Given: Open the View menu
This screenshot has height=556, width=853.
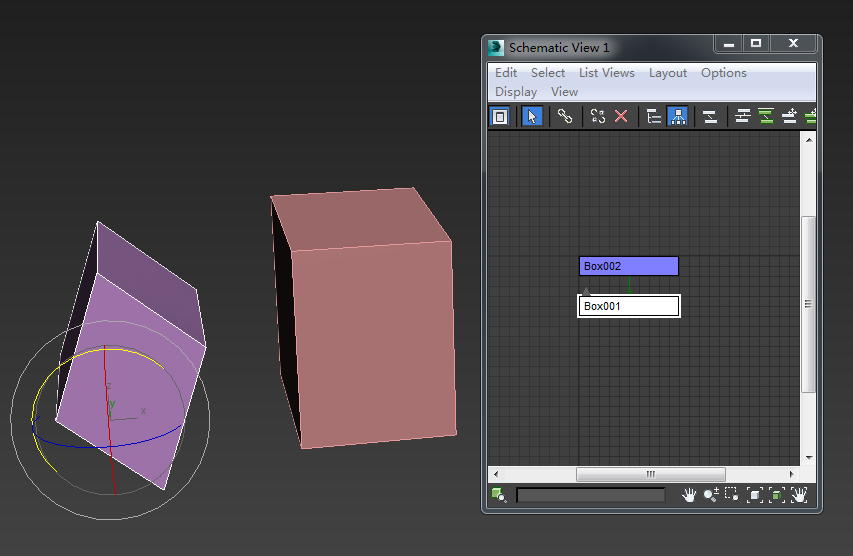Looking at the screenshot, I should click(564, 92).
